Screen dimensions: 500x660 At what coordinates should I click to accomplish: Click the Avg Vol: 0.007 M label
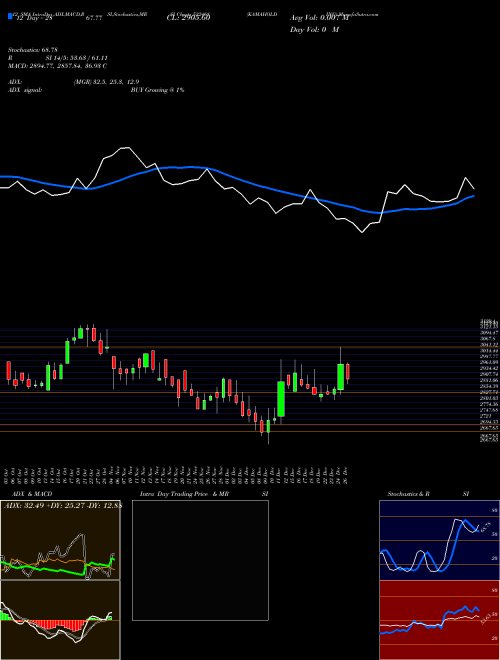tap(319, 18)
